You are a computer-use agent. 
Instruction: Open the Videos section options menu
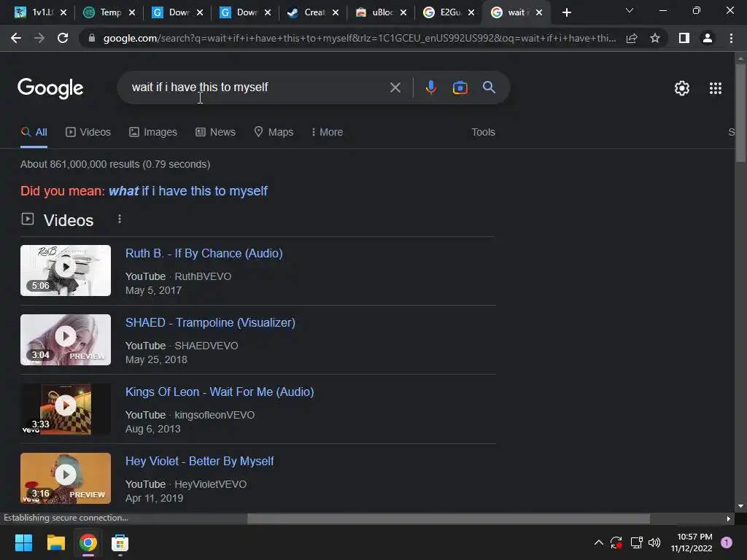(x=119, y=219)
